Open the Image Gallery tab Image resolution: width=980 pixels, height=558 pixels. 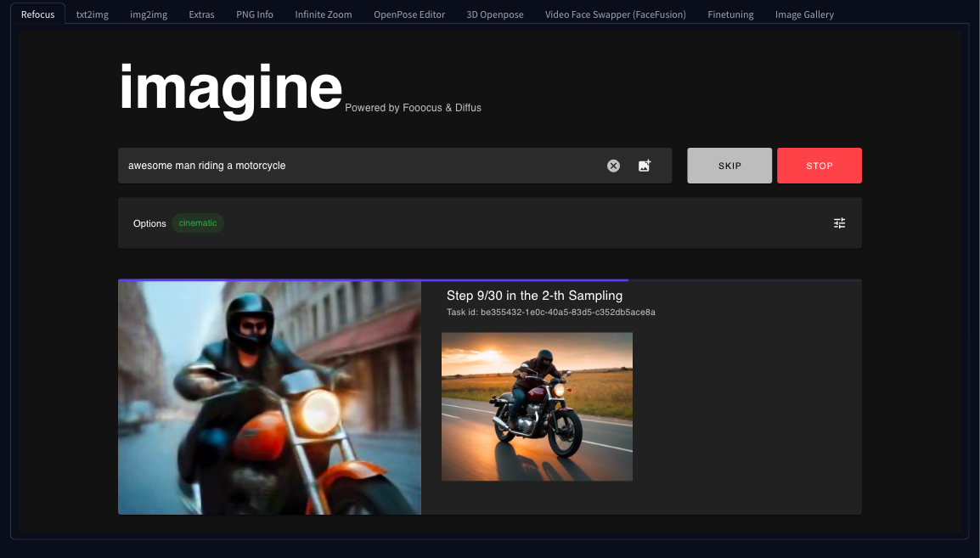pyautogui.click(x=803, y=14)
